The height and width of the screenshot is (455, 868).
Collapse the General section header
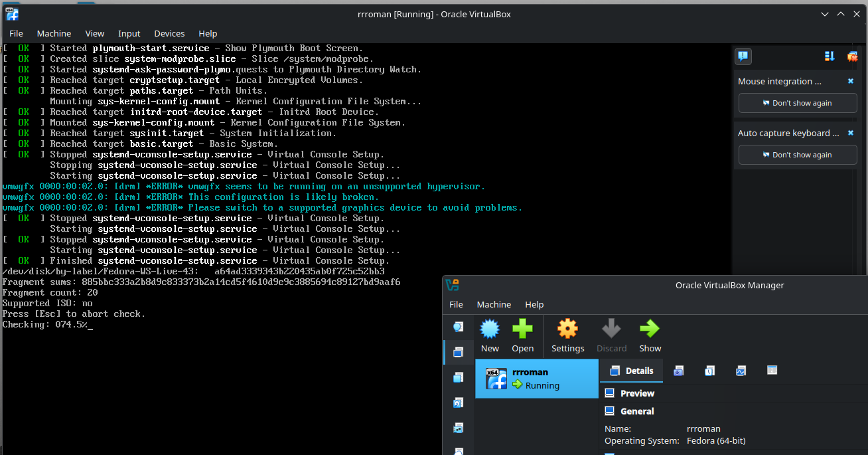(x=636, y=411)
